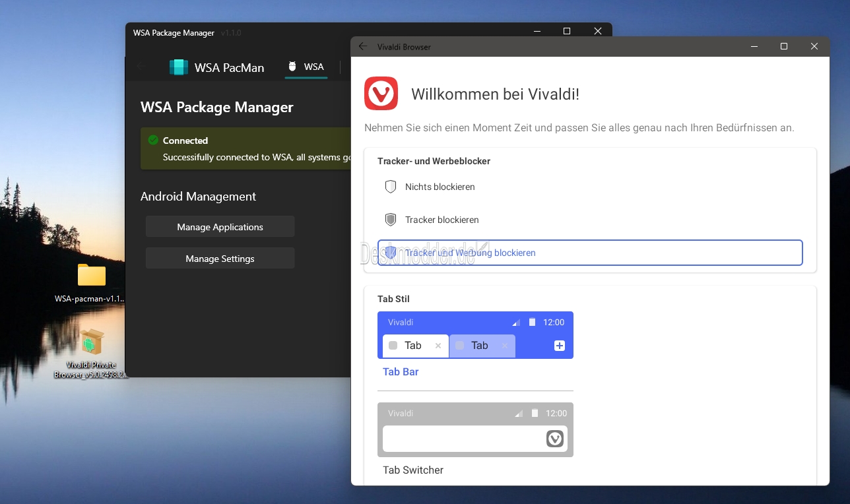Click Android Management heading
Viewport: 850px width, 504px height.
198,197
